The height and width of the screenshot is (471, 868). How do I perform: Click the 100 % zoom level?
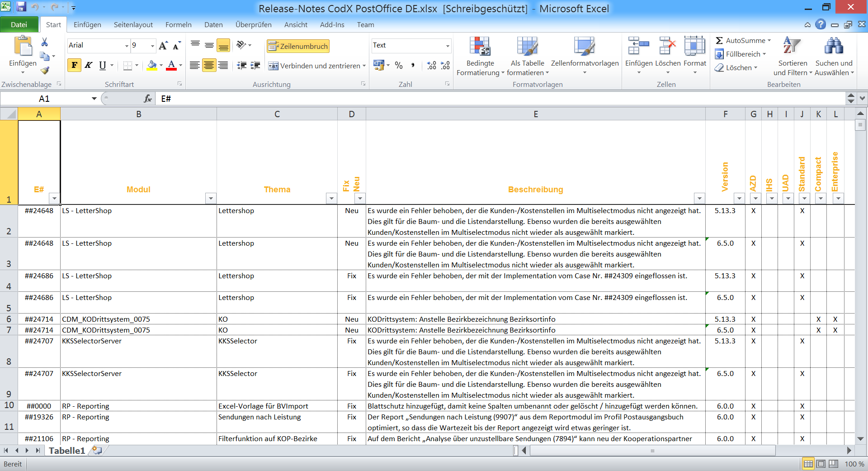click(x=854, y=464)
